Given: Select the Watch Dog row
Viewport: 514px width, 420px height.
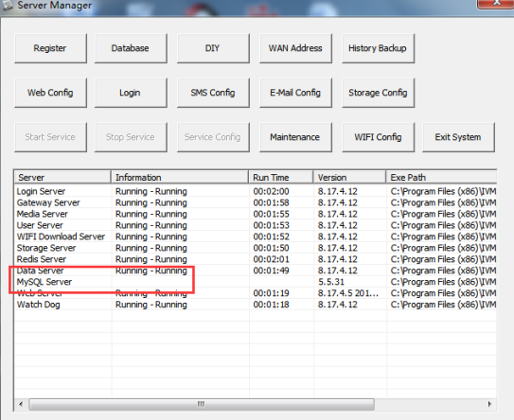Looking at the screenshot, I should coord(256,305).
